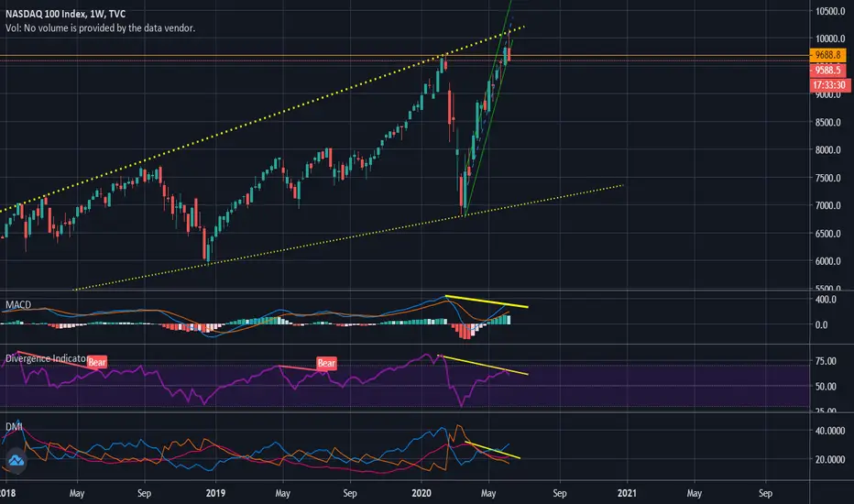Click the 7000.0 price axis label
854x504 pixels.
click(x=827, y=205)
